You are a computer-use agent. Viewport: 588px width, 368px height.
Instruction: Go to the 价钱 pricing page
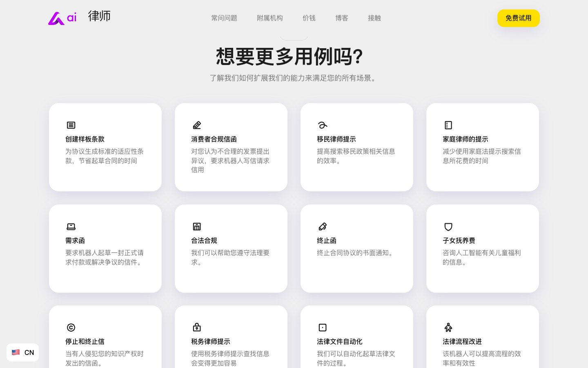[x=309, y=18]
